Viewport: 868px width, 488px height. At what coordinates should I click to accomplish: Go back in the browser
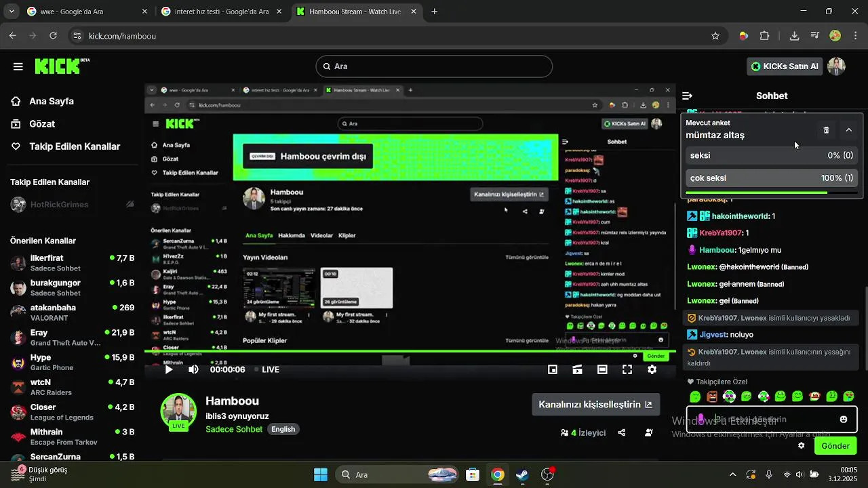[13, 36]
